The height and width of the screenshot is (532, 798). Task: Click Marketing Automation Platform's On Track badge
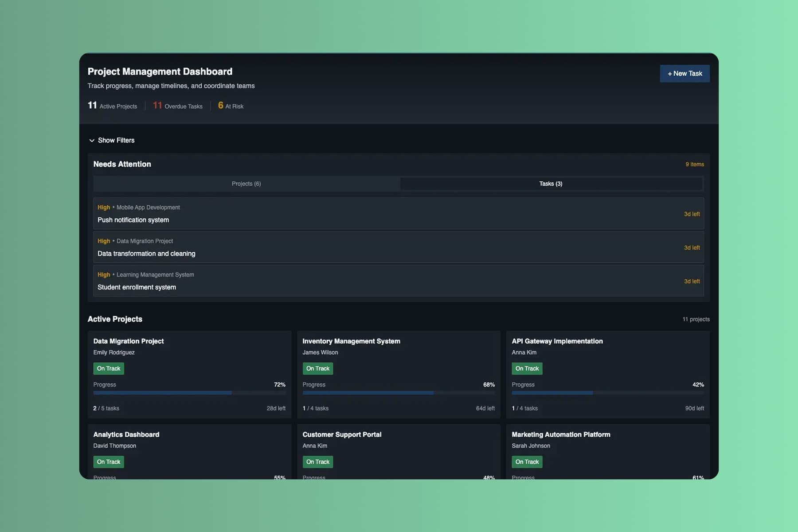click(527, 462)
